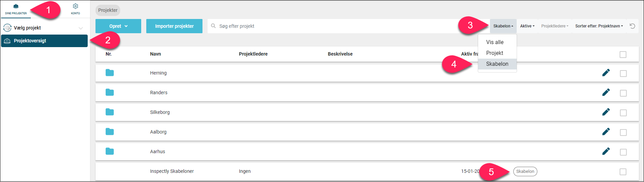This screenshot has width=644, height=182.
Task: Click the Opret button
Action: tap(118, 26)
